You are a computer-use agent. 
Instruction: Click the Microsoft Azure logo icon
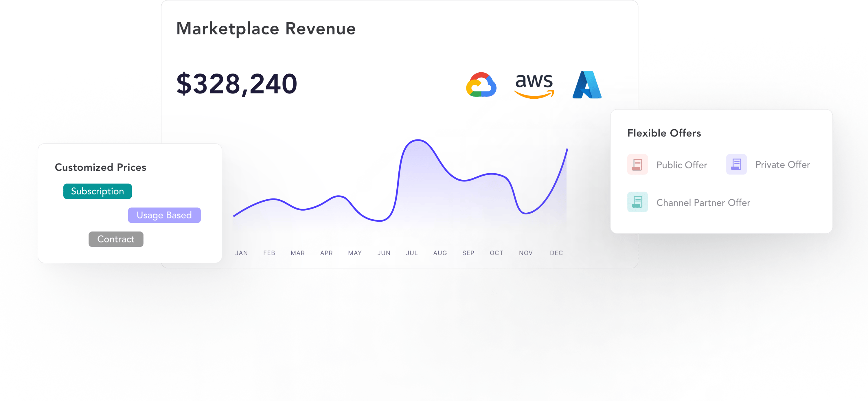coord(587,85)
